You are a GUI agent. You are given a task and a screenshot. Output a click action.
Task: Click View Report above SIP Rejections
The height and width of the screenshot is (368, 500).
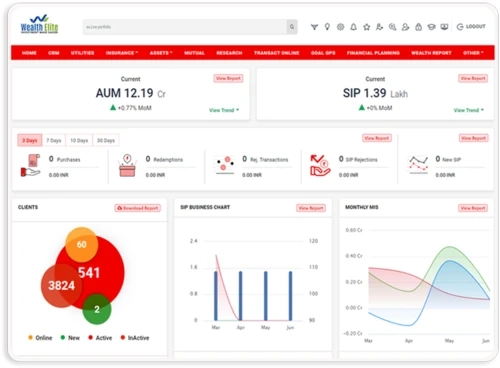[x=377, y=138]
